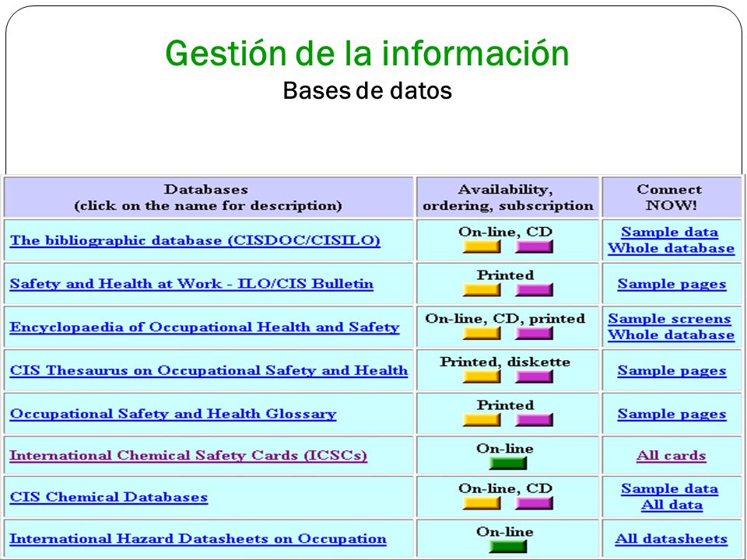The height and width of the screenshot is (560, 747).
Task: Click magenta button in Glossary row
Action: (x=534, y=419)
